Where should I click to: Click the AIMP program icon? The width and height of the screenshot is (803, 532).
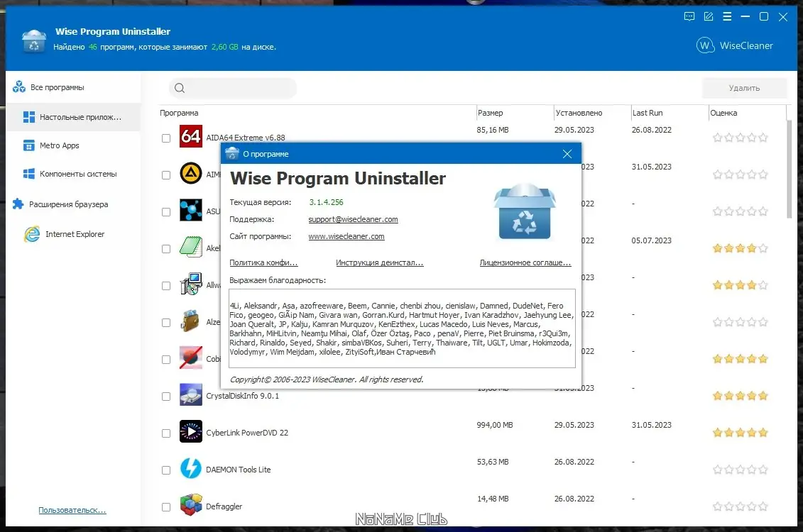[190, 173]
